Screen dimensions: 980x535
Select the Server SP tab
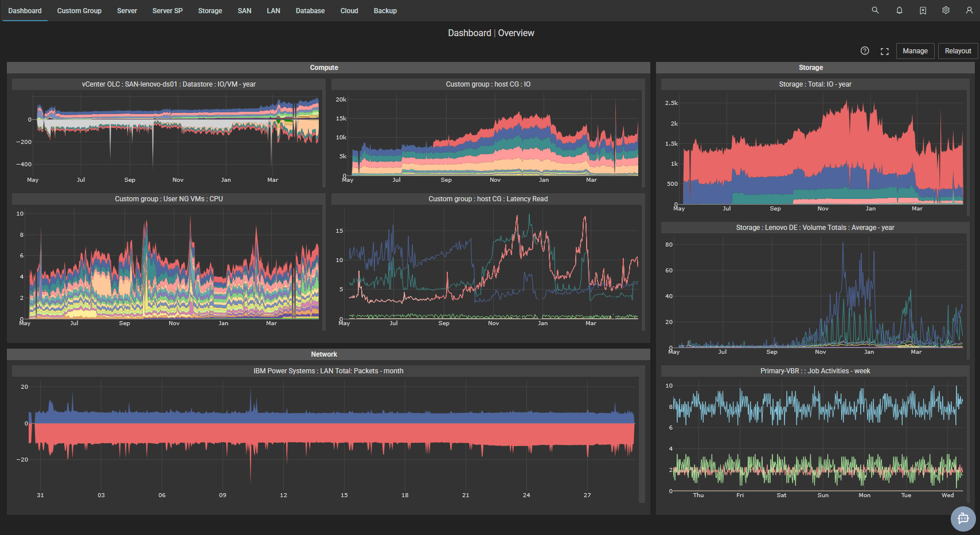167,10
